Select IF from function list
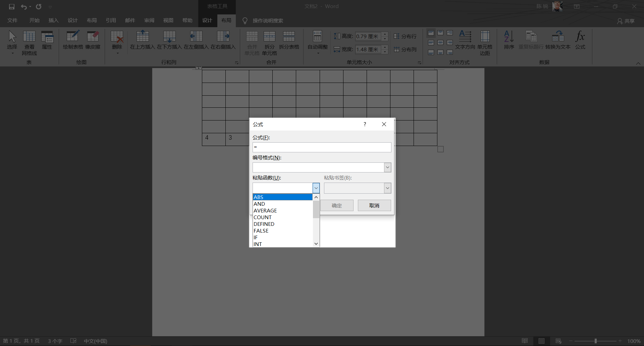This screenshot has width=644, height=346. tap(282, 237)
